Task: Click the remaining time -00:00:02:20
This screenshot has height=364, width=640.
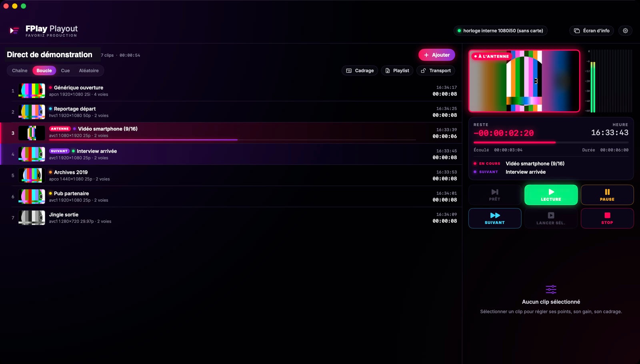Action: [x=504, y=133]
